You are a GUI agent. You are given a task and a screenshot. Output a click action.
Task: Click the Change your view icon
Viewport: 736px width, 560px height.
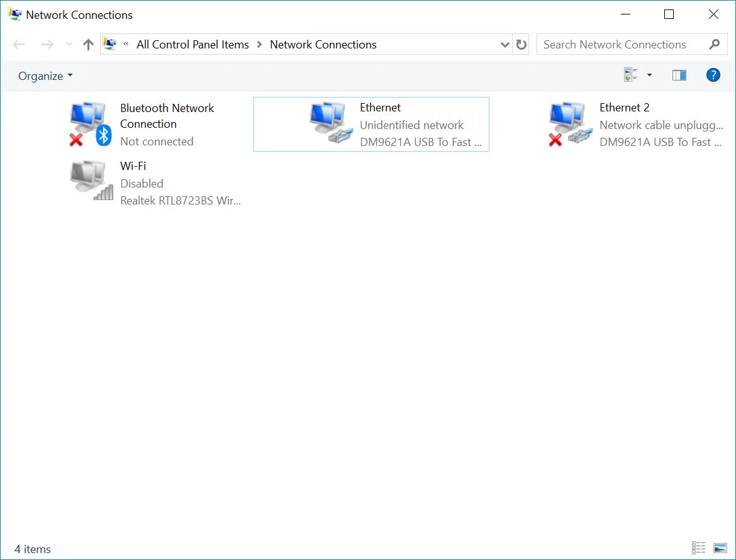(630, 75)
